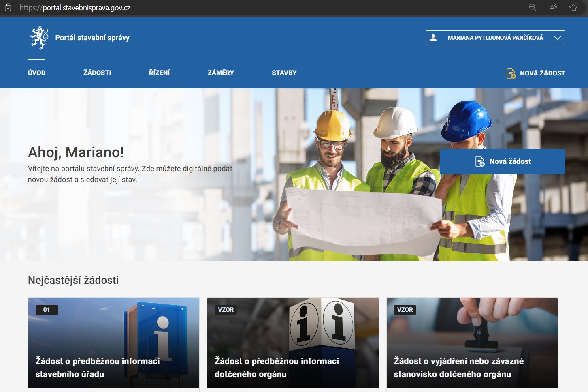Click the Nejčastější žádosti heading
The image size is (588, 392).
click(x=73, y=280)
